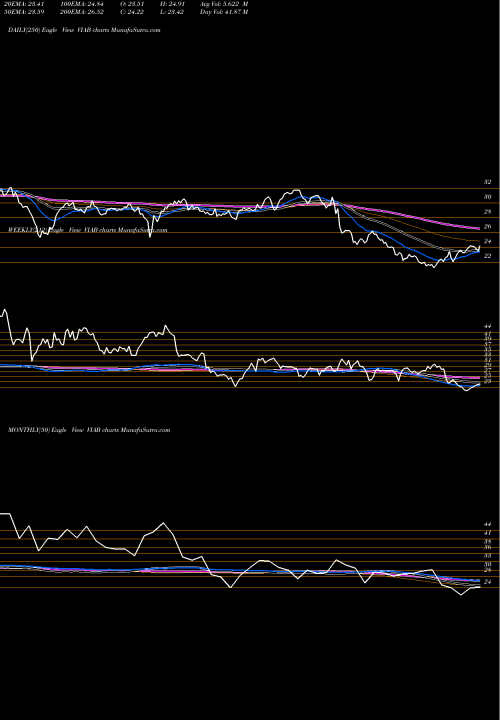500x720 pixels.
Task: Click the Avg Vol value text
Action: [224, 4]
